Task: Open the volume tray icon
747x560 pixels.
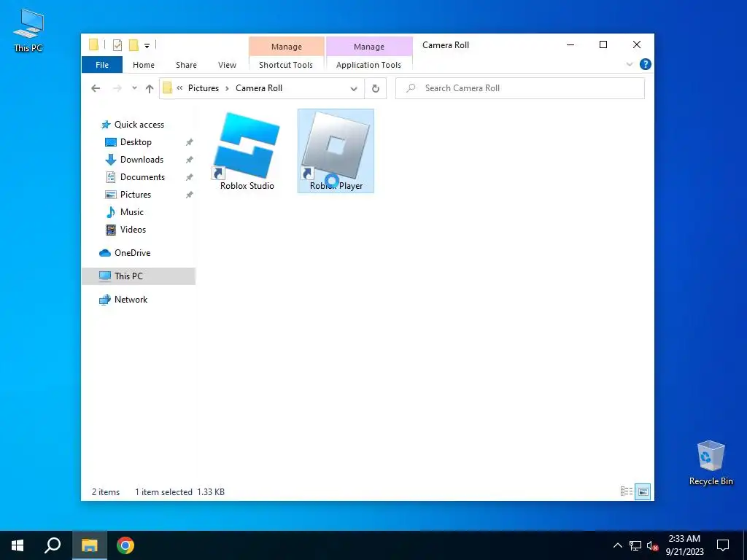Action: pyautogui.click(x=653, y=546)
